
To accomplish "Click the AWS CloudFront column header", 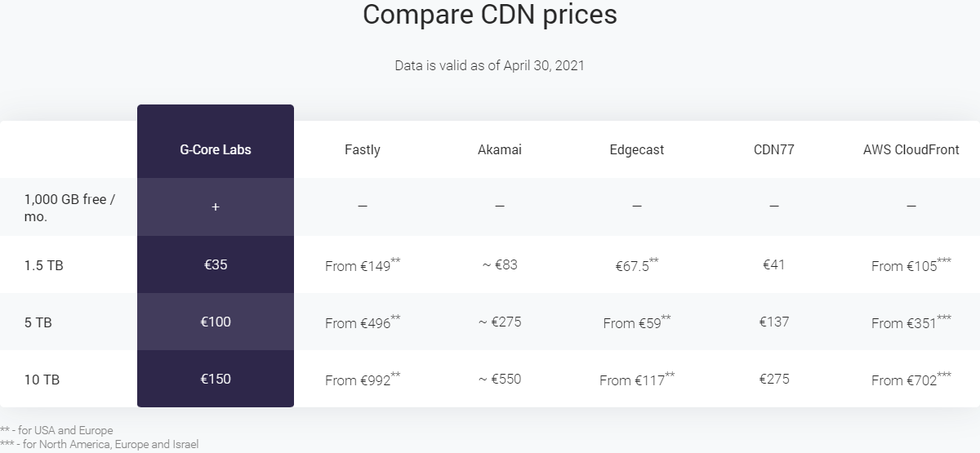I will coord(911,150).
